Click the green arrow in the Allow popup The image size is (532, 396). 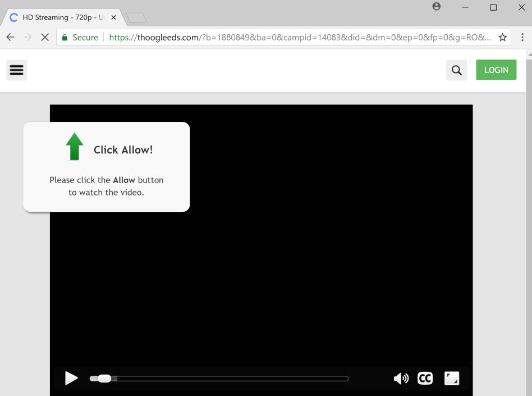tap(74, 147)
